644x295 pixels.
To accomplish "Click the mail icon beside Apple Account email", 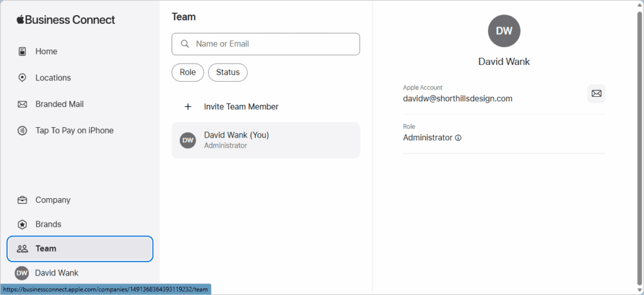I will point(596,94).
